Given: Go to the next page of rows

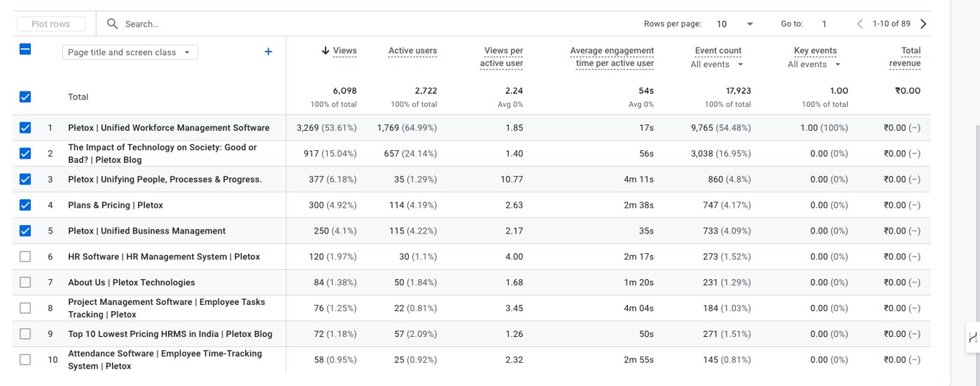Looking at the screenshot, I should 923,24.
